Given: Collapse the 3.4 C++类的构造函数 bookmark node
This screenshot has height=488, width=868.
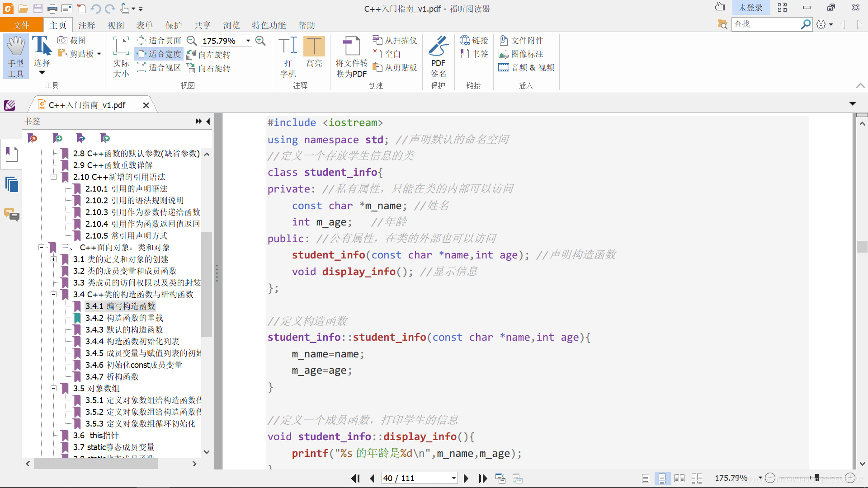Looking at the screenshot, I should 53,295.
